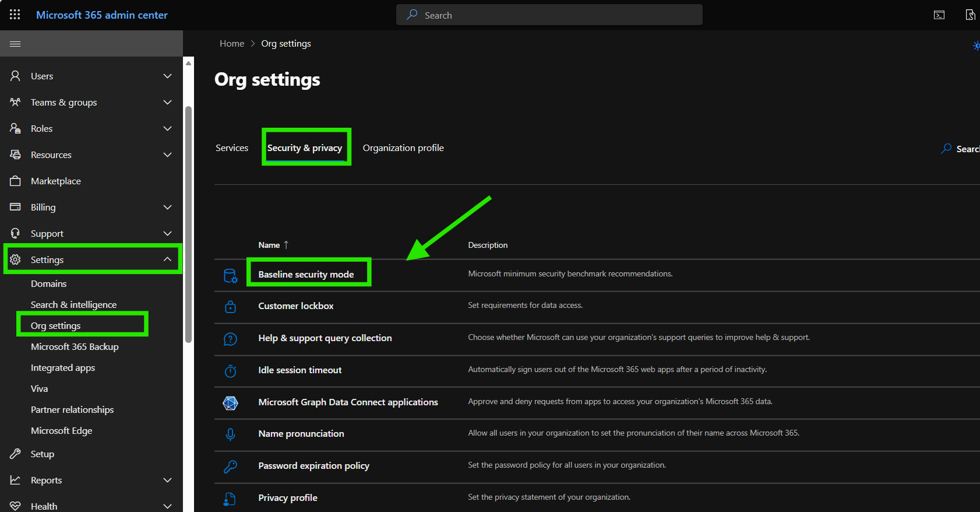Open the Cloud Shell icon in header
The width and height of the screenshot is (980, 512).
(x=939, y=15)
